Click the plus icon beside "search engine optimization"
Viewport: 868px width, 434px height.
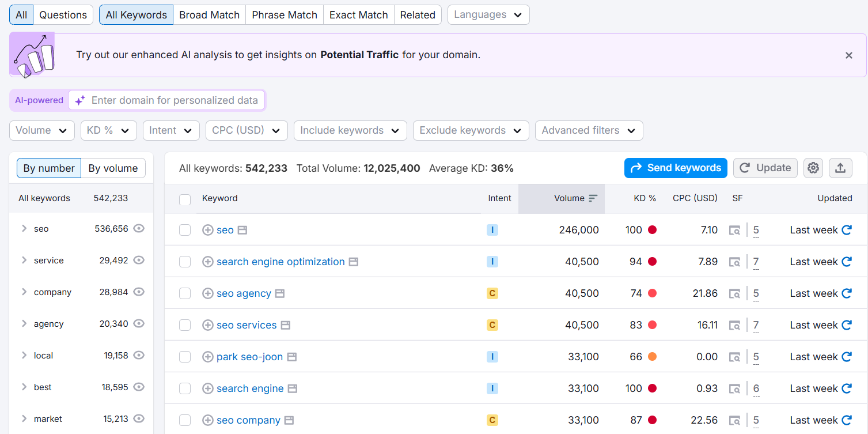coord(207,261)
